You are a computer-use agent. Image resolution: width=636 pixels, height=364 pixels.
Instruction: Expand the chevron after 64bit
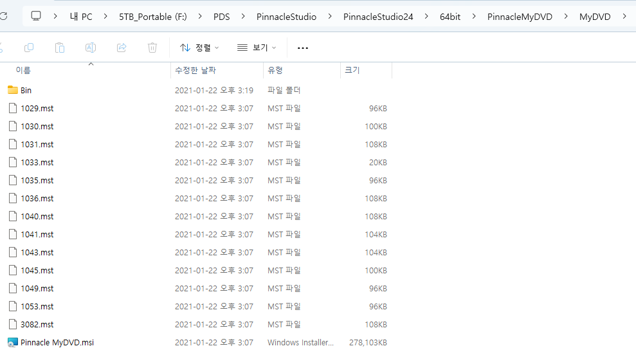[x=474, y=16]
